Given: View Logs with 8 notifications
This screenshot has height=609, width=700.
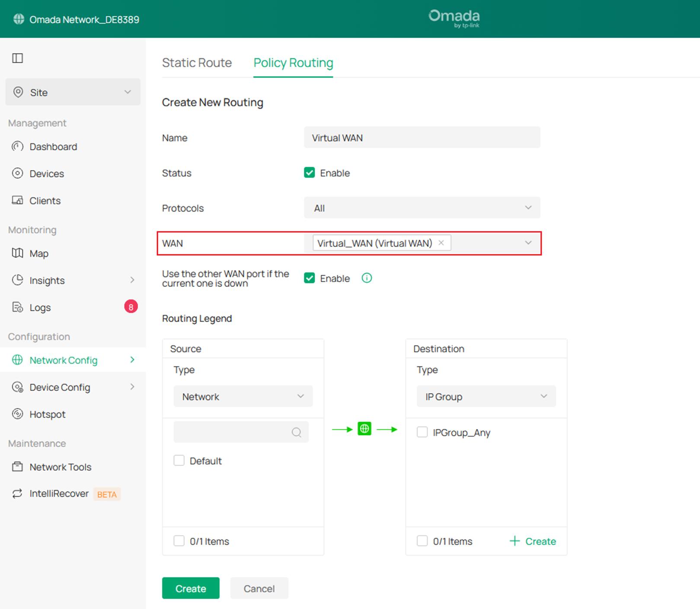Looking at the screenshot, I should pos(40,307).
